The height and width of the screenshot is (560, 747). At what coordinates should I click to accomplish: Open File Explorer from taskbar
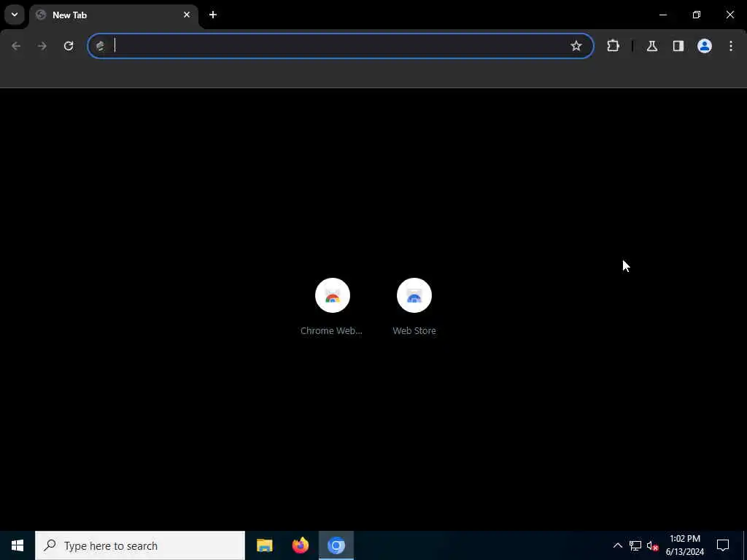[x=264, y=545]
